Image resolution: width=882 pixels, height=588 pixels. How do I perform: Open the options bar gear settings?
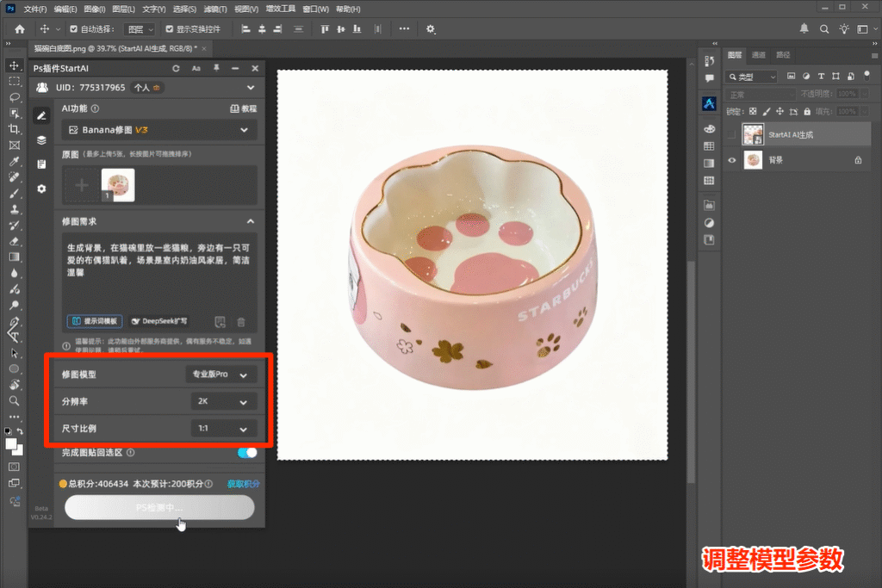pos(431,29)
